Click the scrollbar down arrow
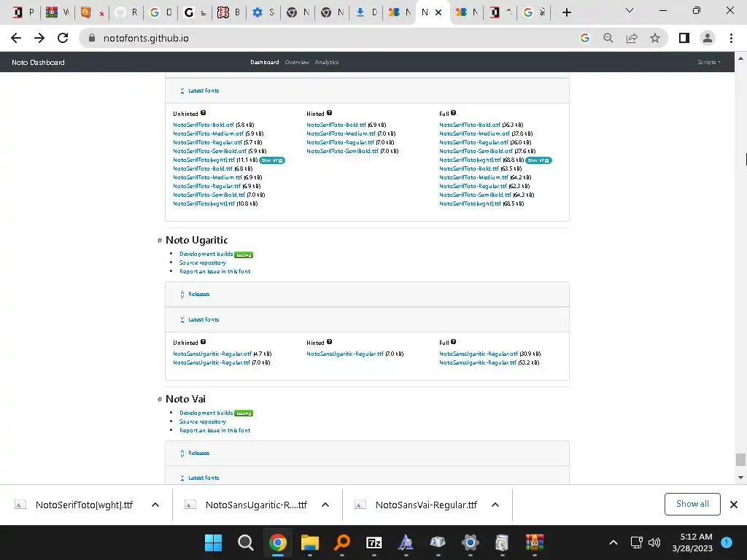Viewport: 747px width, 560px height. (x=740, y=478)
